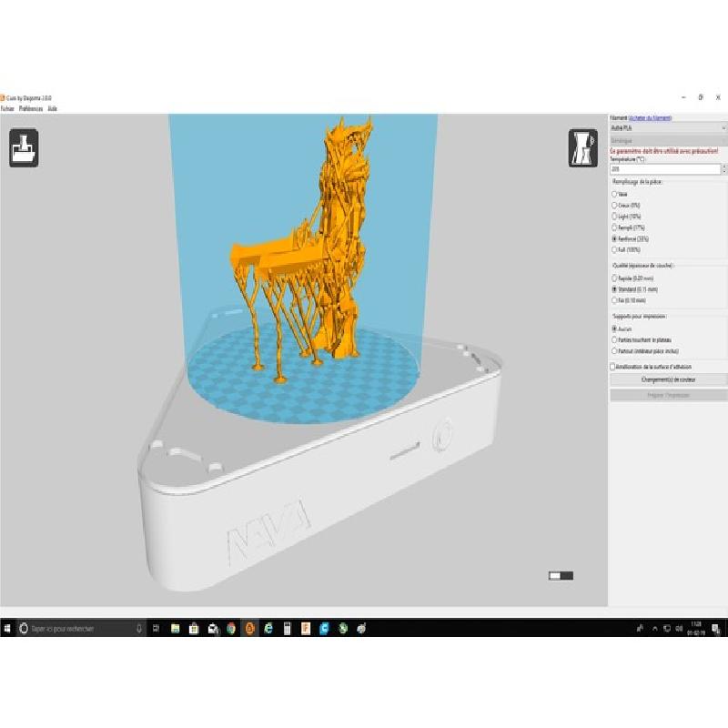Open the view mode icon in the viewport
This screenshot has width=728, height=728.
coord(582,147)
